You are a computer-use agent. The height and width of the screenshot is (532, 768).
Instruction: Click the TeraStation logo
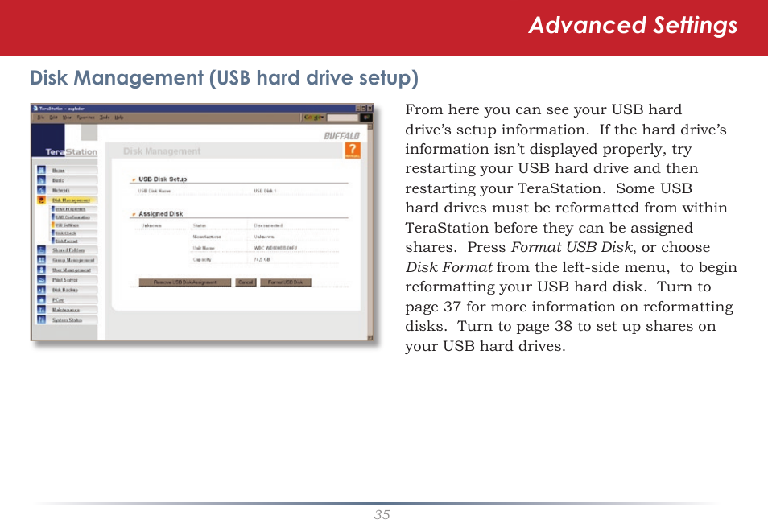[x=72, y=152]
